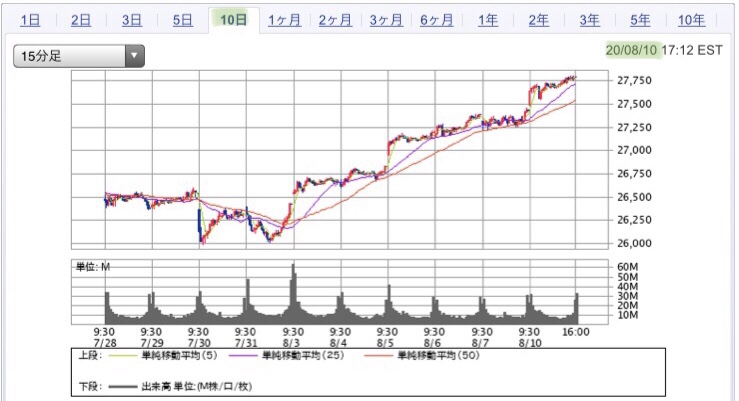Select the 1年 range tab

[x=488, y=20]
